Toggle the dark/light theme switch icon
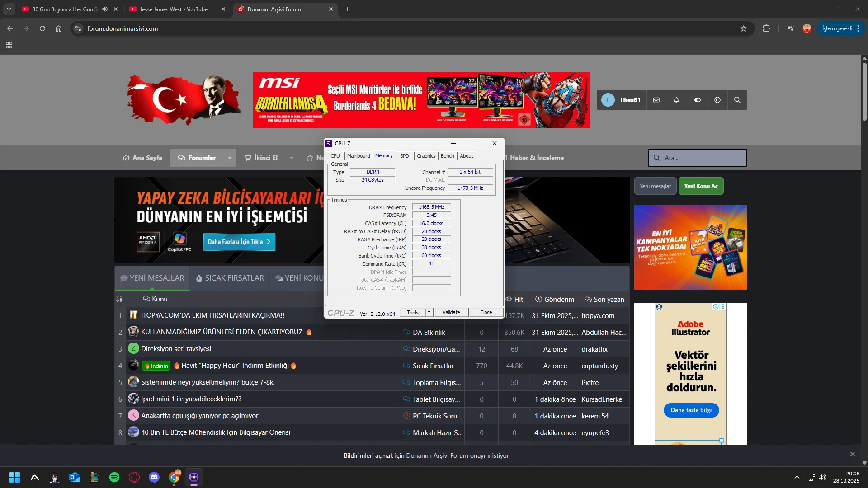This screenshot has height=488, width=868. coord(697,100)
